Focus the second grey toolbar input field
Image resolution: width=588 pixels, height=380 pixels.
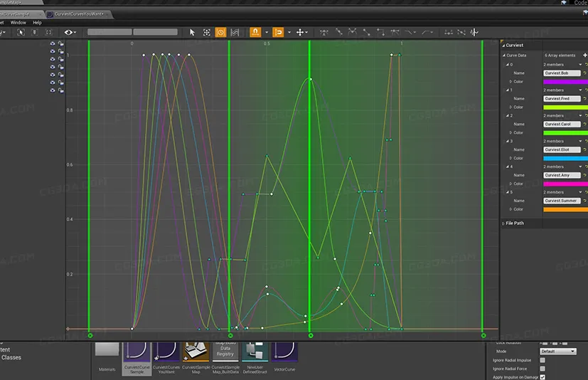pyautogui.click(x=155, y=32)
